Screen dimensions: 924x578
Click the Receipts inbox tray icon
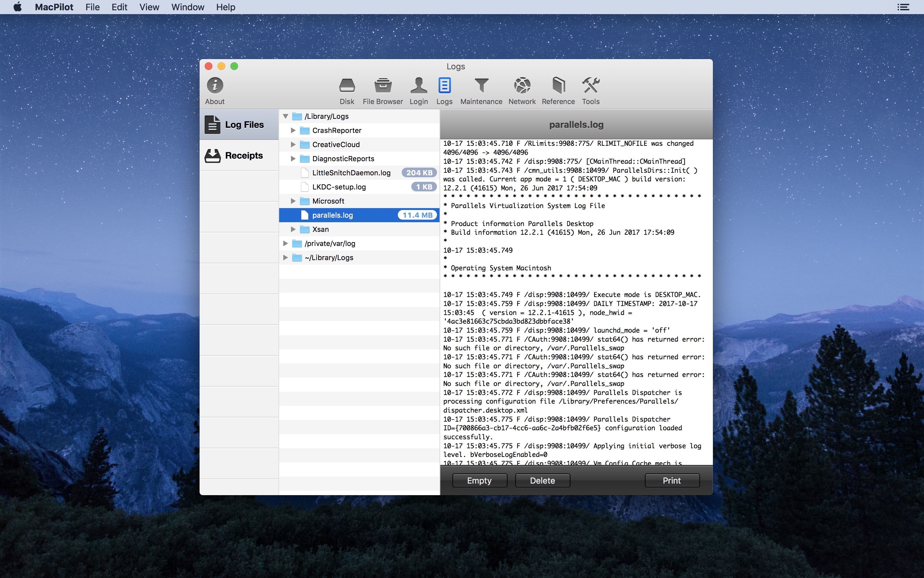pyautogui.click(x=213, y=156)
